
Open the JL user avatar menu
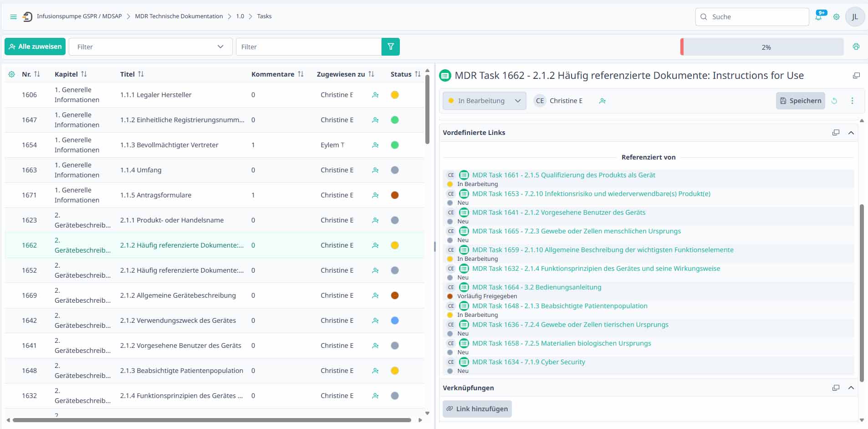pyautogui.click(x=855, y=17)
